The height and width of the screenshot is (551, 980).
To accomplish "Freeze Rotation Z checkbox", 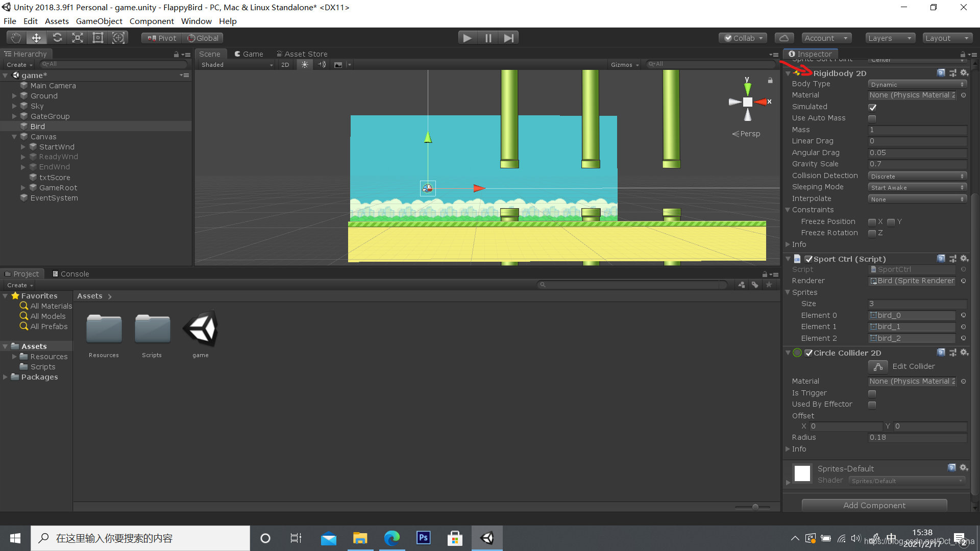I will [872, 233].
